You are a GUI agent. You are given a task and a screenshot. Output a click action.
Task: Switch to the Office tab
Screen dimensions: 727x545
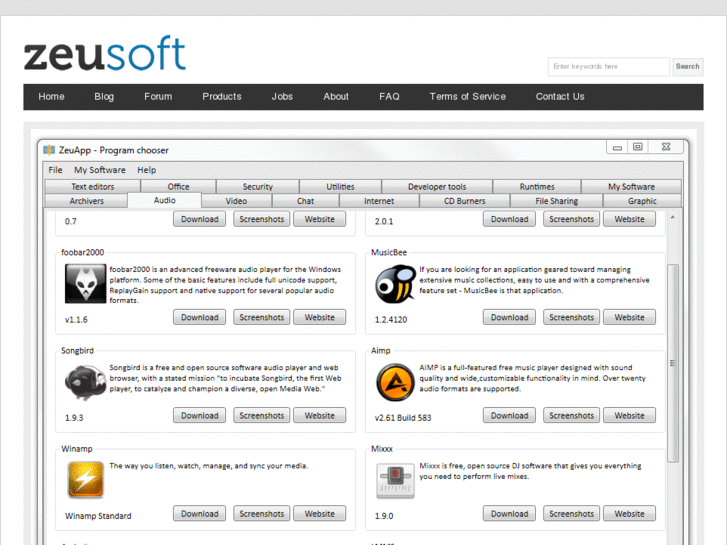179,186
